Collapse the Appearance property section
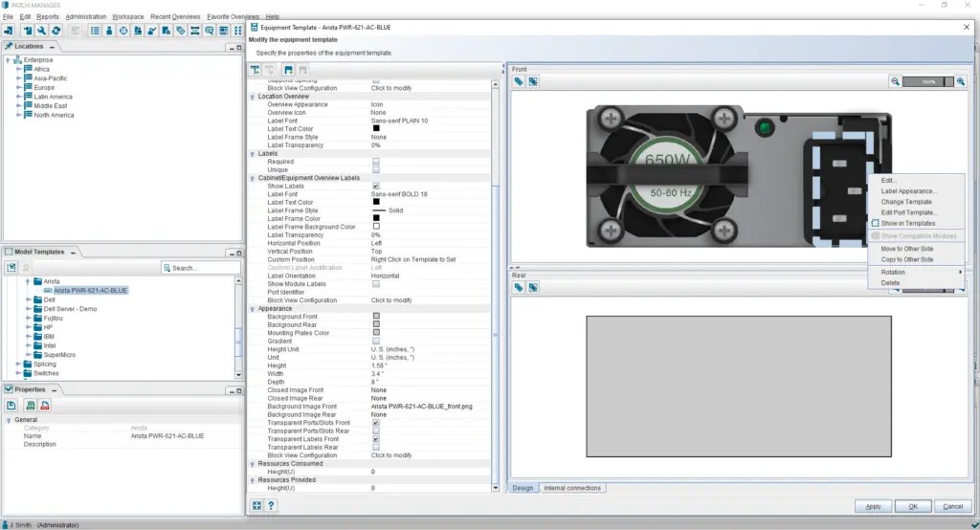 pyautogui.click(x=253, y=309)
